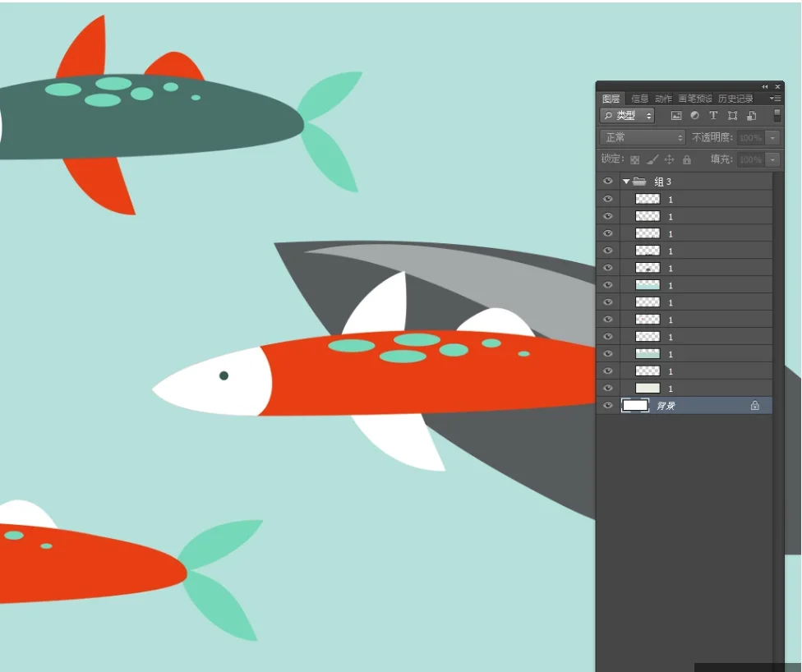Click padlock icon on 背景 layer
Image resolution: width=802 pixels, height=672 pixels.
coord(754,406)
